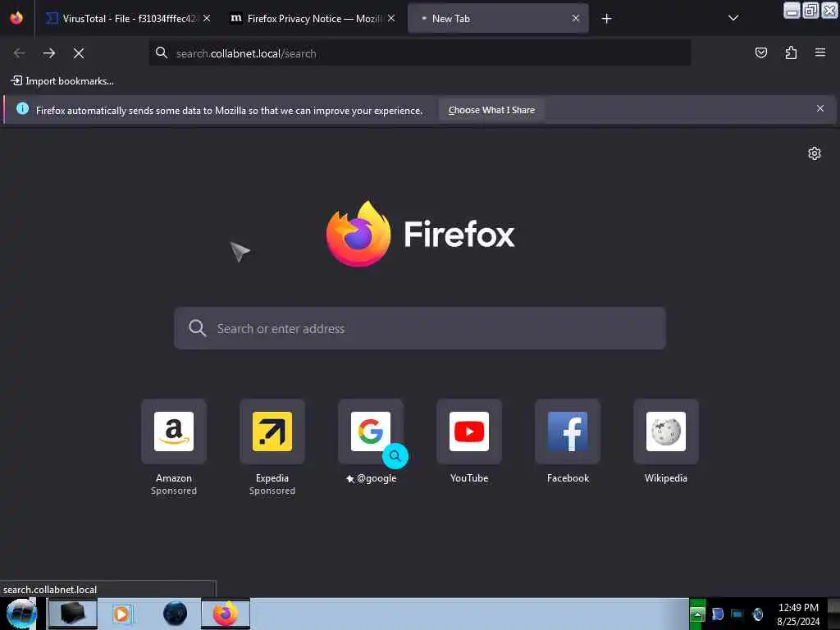
Task: Click the magnifier icon in address bar
Action: pyautogui.click(x=162, y=52)
